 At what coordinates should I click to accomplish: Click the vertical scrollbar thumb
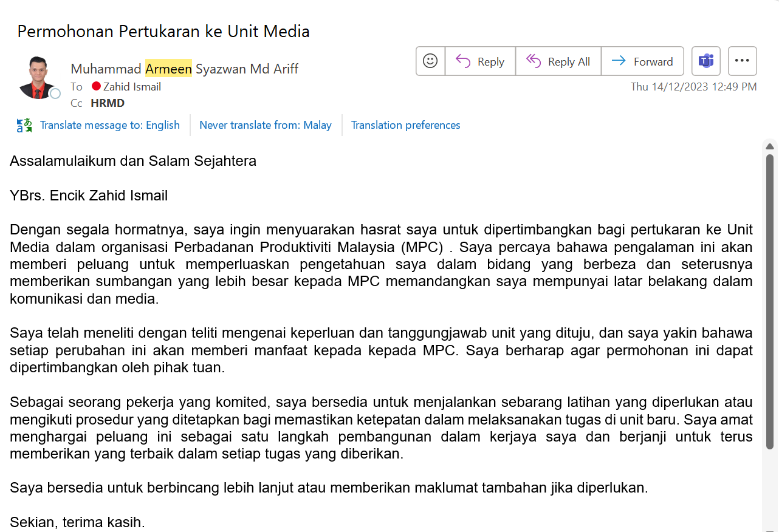[769, 301]
